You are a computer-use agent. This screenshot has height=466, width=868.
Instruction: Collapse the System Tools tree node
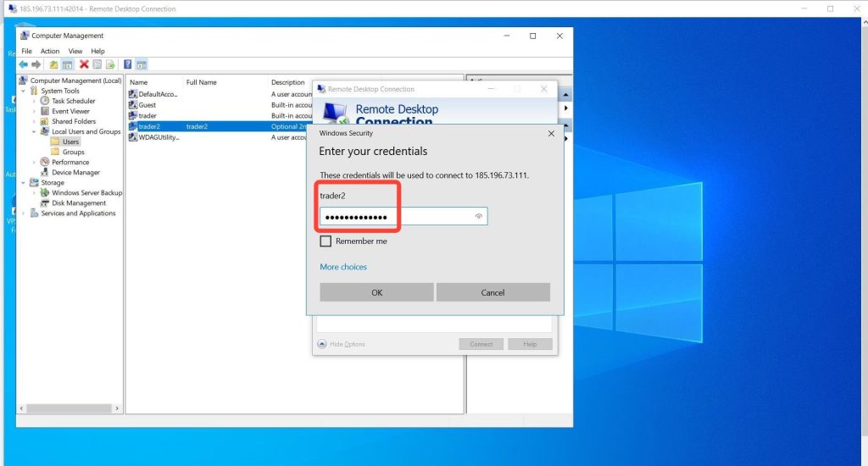click(24, 91)
